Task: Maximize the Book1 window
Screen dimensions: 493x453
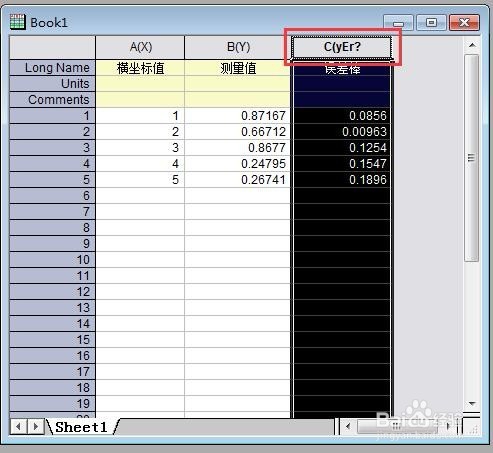Action: click(431, 23)
